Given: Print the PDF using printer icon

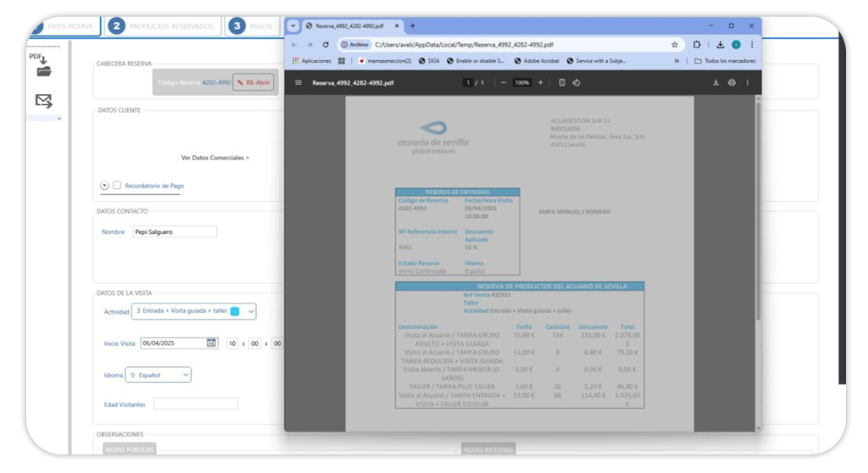Looking at the screenshot, I should pos(732,83).
